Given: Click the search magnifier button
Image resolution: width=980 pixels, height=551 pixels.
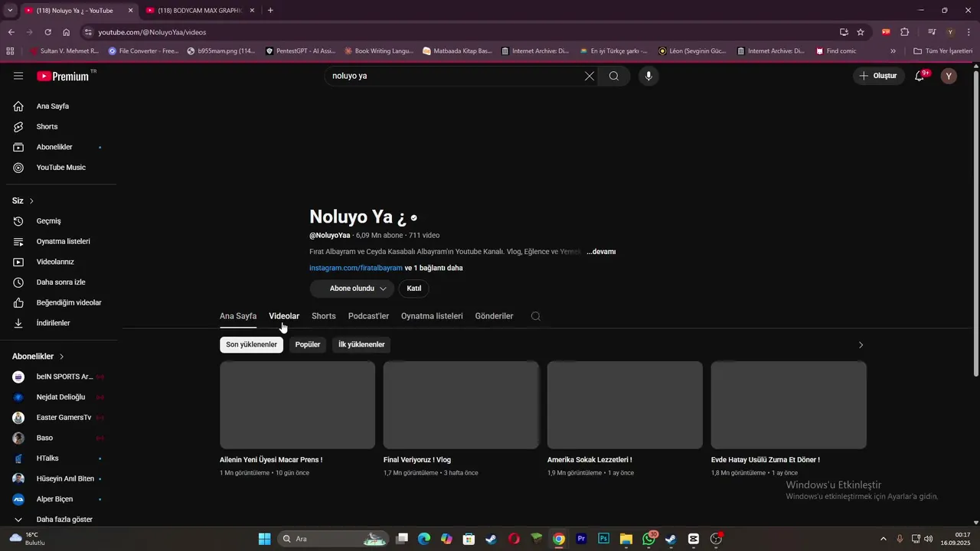Looking at the screenshot, I should pos(614,76).
